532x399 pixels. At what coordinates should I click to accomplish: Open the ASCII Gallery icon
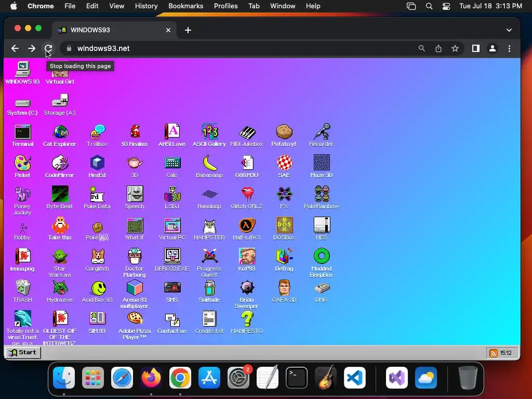209,136
